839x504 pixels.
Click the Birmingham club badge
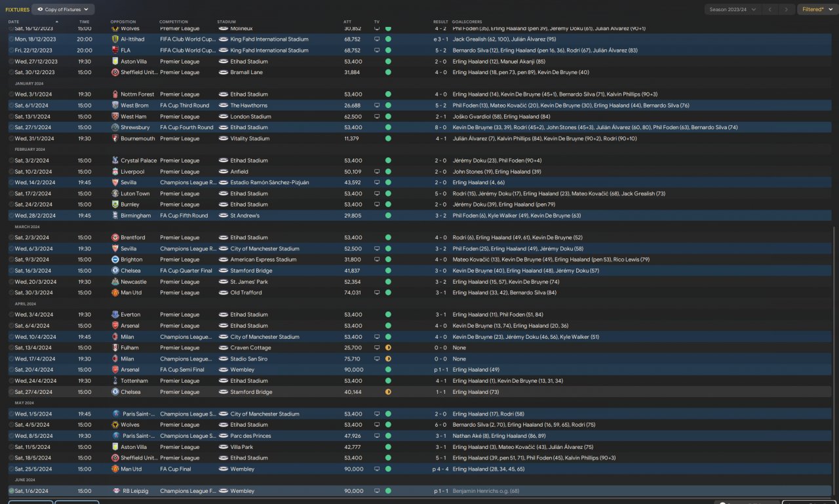115,216
